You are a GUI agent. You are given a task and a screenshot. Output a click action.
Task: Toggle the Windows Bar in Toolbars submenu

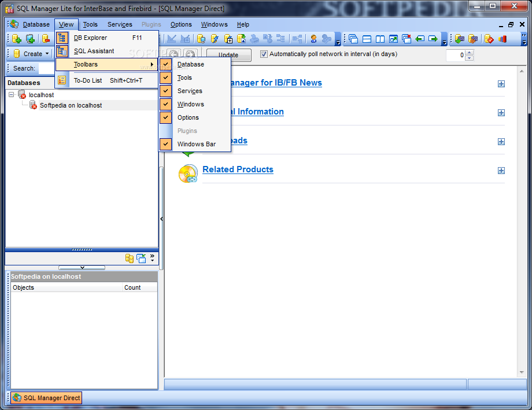click(195, 144)
